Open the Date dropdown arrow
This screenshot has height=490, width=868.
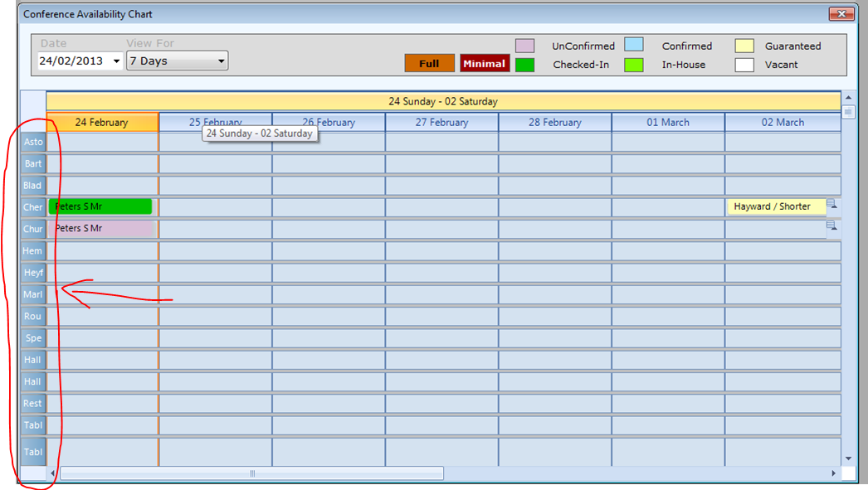(x=116, y=61)
